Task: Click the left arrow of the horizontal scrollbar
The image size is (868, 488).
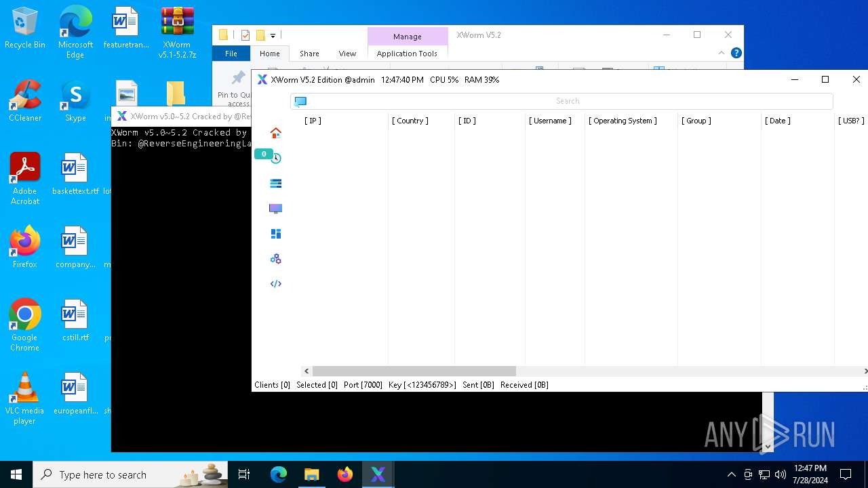Action: coord(307,371)
